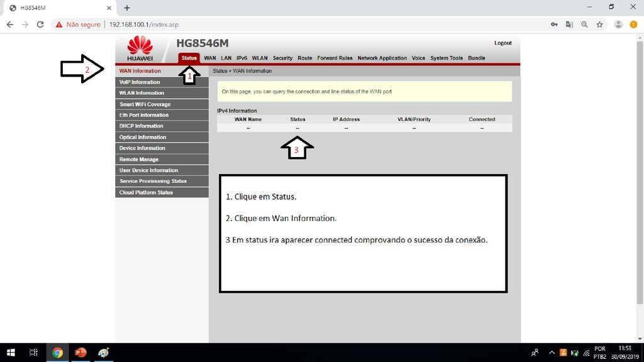Open Eth Port Information in the sidebar
Screen dimensions: 644x362
coord(162,115)
